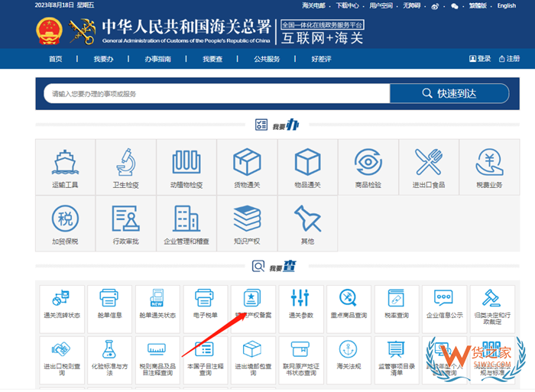535x392 pixels.
Task: Open 舱单通关状态 tile with NEW badge
Action: point(157,309)
